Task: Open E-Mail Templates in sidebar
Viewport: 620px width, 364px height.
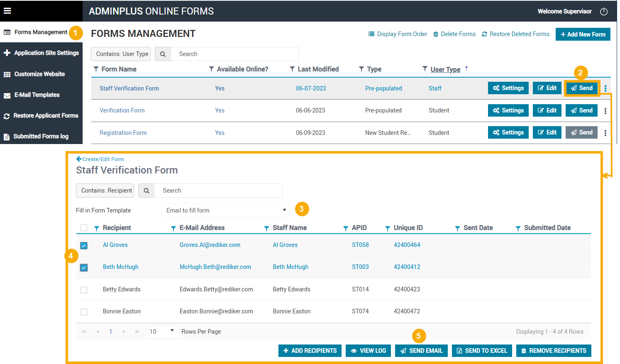Action: point(41,95)
